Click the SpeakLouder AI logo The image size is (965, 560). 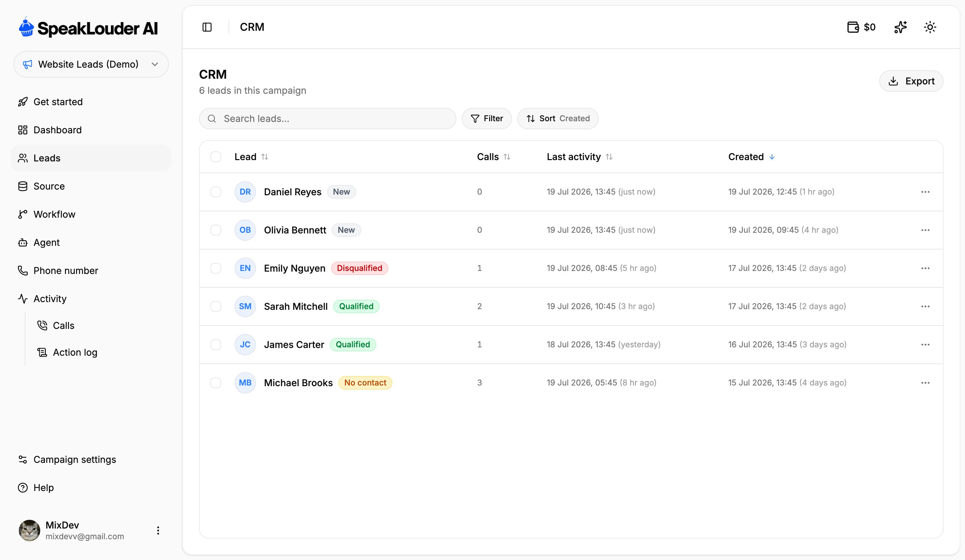(x=88, y=27)
